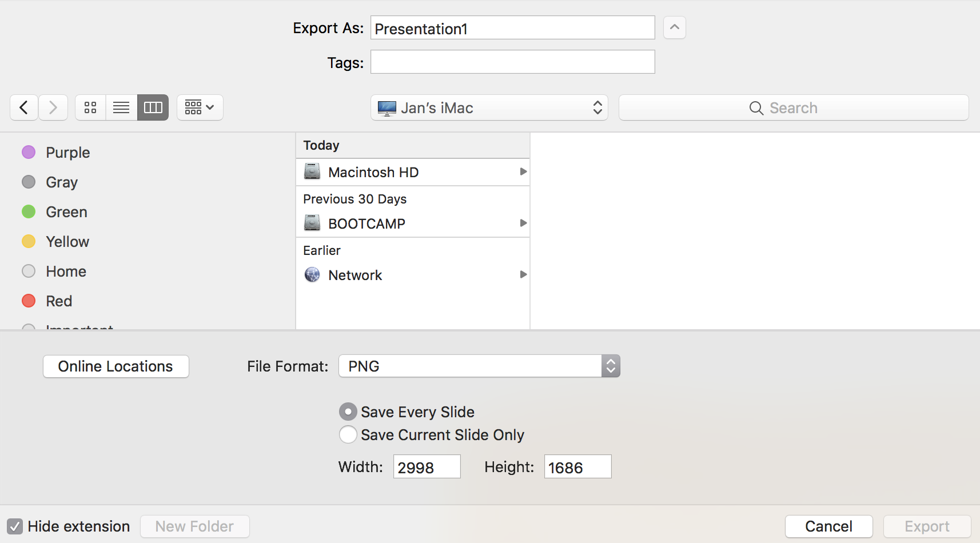980x543 pixels.
Task: Switch to icon view mode
Action: [x=90, y=107]
